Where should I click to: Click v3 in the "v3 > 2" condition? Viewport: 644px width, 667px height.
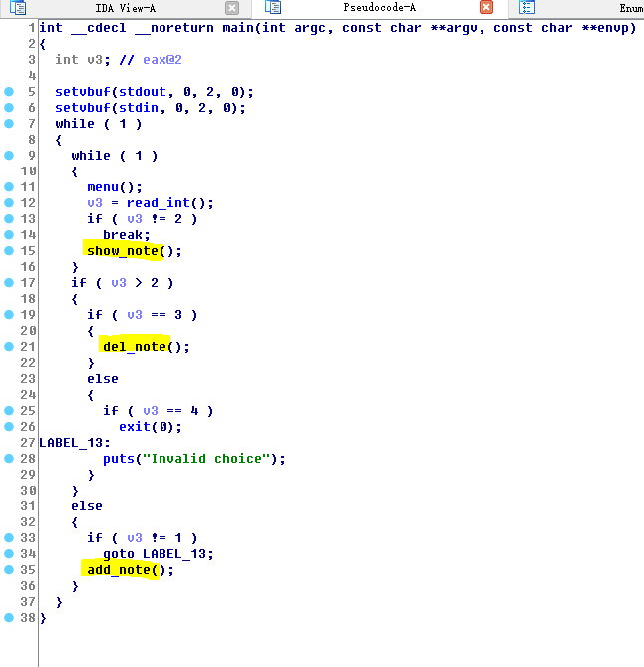point(119,283)
